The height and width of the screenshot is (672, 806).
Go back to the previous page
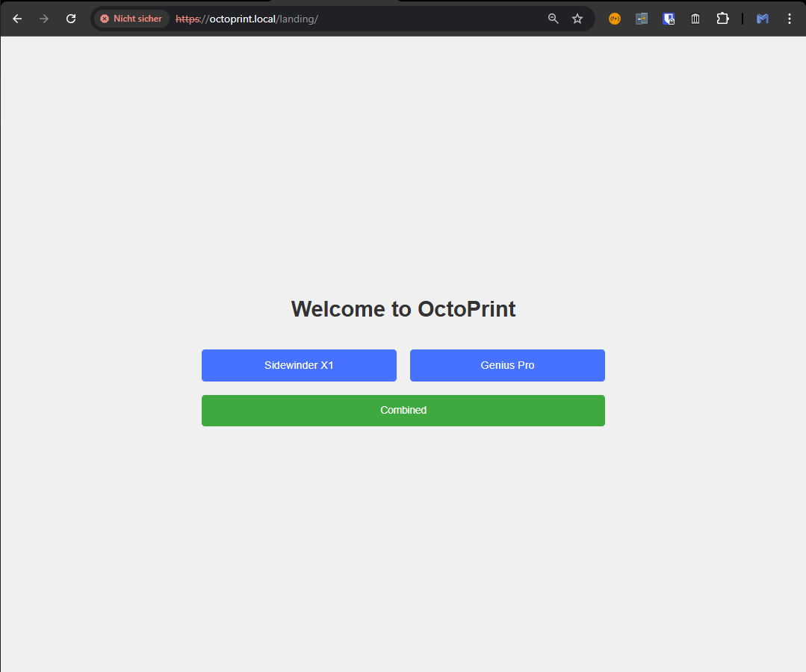pos(17,19)
